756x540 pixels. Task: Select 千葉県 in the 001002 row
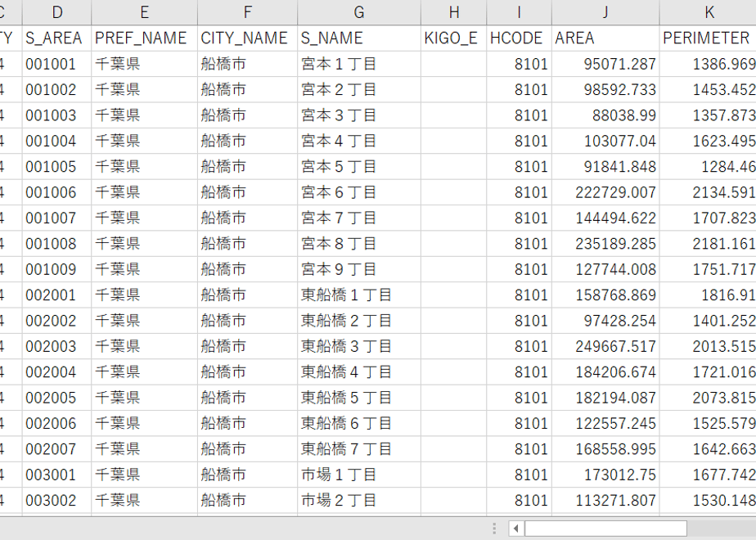coord(144,89)
